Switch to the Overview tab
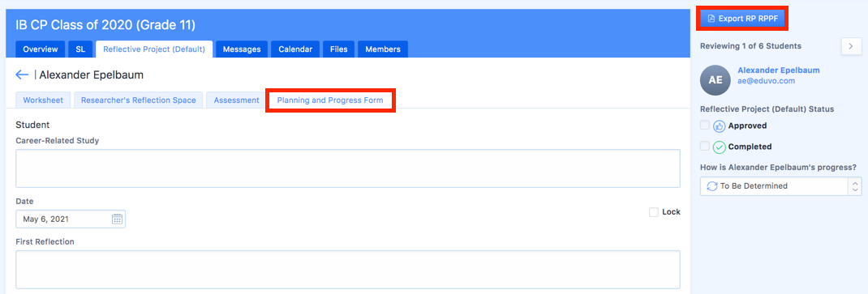868x294 pixels. pyautogui.click(x=41, y=49)
